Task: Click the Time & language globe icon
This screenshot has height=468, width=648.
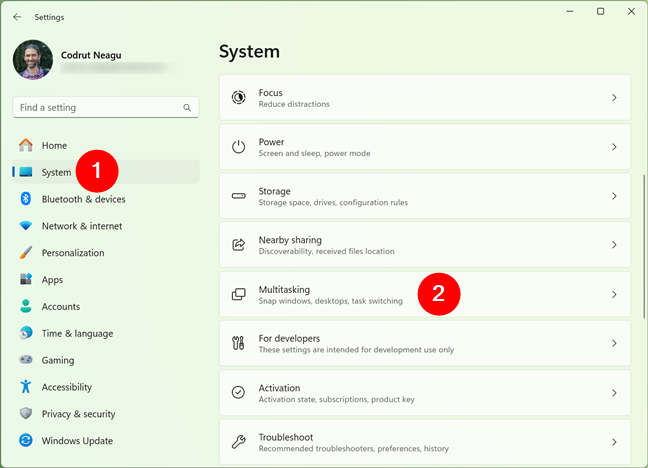Action: 26,333
